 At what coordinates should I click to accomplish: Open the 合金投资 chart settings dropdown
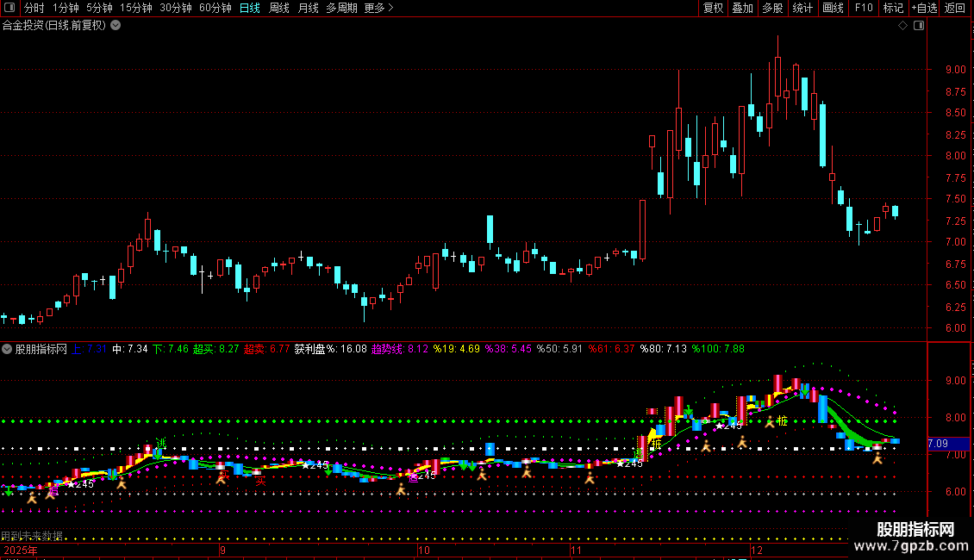coord(116,26)
